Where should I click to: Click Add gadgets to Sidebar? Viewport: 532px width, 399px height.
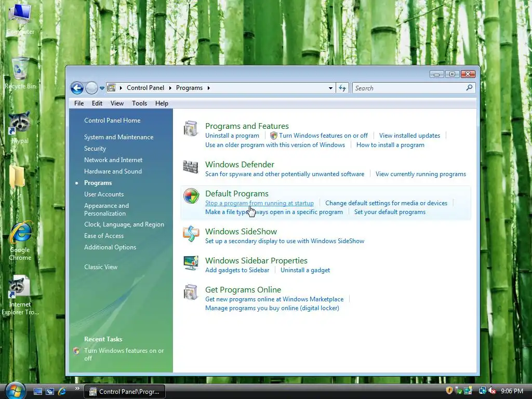click(x=237, y=270)
